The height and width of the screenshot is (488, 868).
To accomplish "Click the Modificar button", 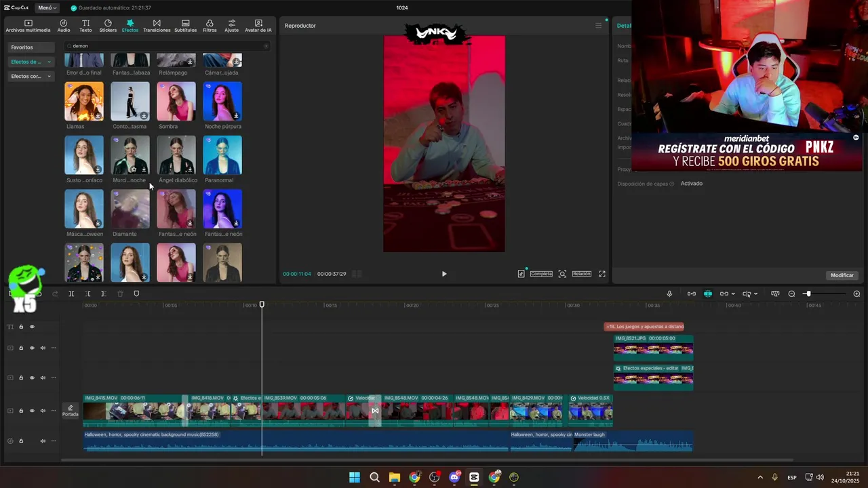I will (x=842, y=275).
